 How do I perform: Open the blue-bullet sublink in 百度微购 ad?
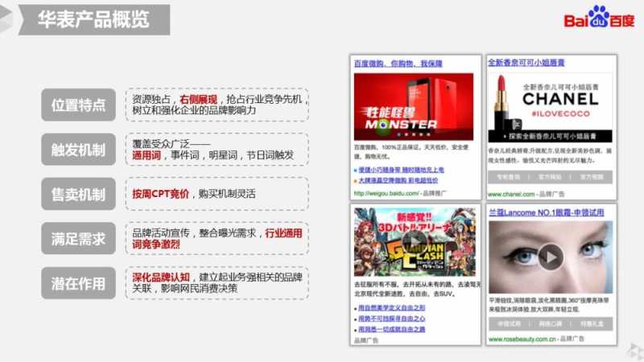401,170
